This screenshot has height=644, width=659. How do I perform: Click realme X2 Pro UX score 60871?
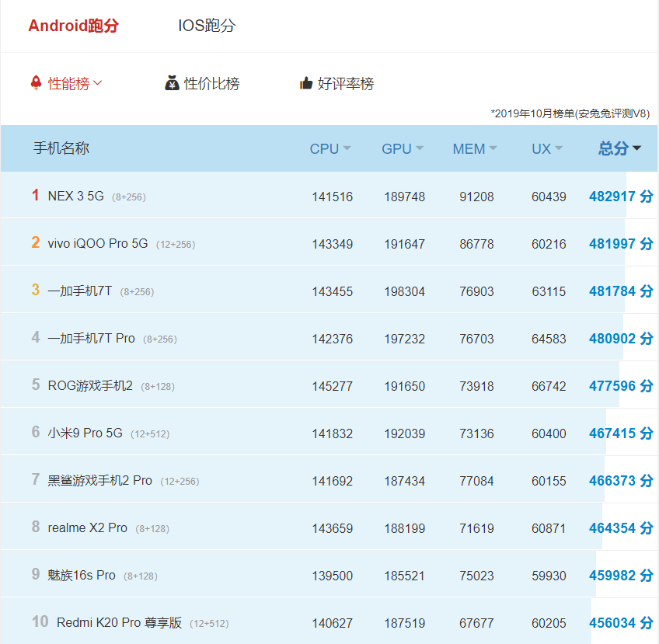tap(549, 528)
